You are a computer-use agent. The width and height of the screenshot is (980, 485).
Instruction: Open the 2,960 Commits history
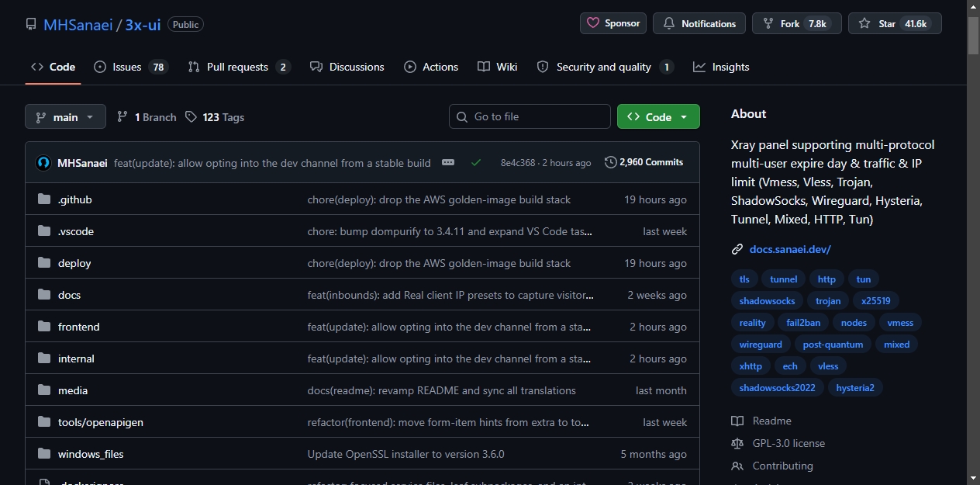(644, 162)
